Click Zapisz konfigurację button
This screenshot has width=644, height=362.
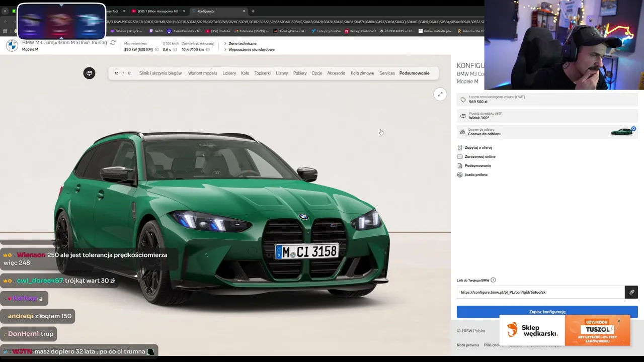[x=547, y=312]
